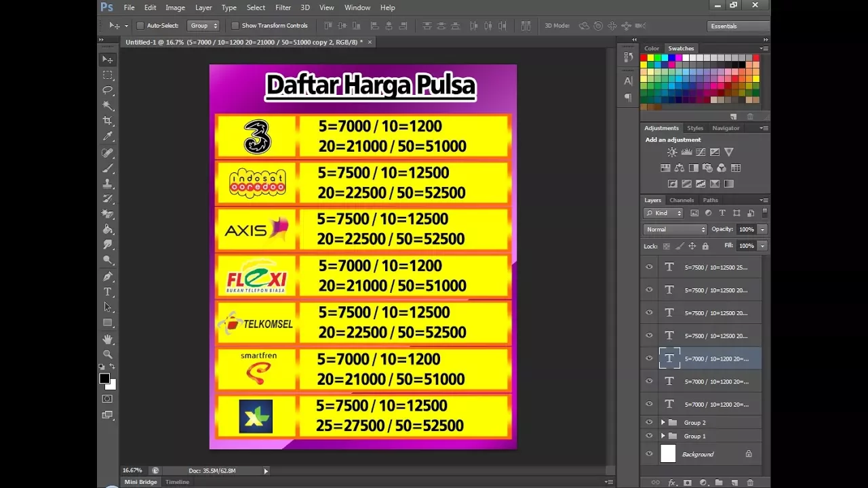Select the Eraser tool
The image size is (868, 488).
tap(108, 214)
